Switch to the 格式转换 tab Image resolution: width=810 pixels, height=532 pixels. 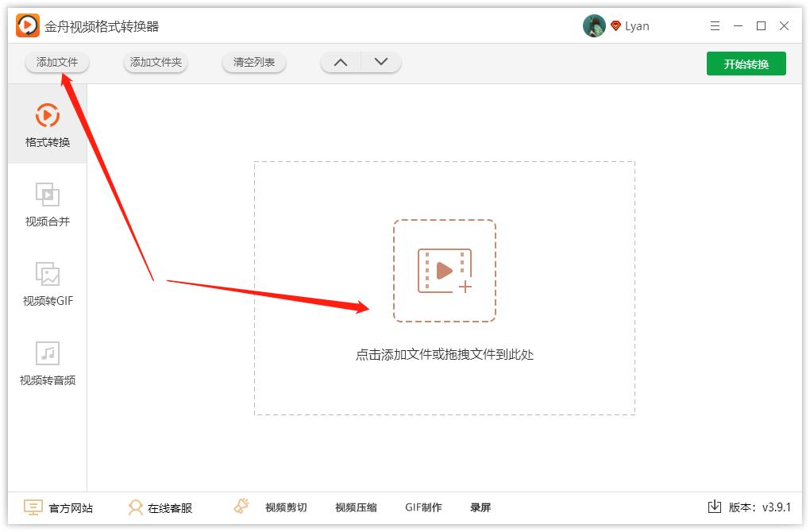(x=48, y=125)
